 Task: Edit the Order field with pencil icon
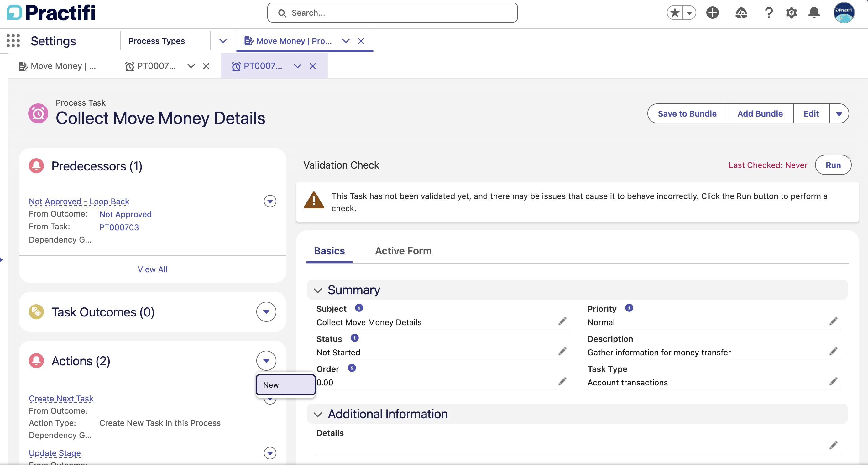pos(562,381)
